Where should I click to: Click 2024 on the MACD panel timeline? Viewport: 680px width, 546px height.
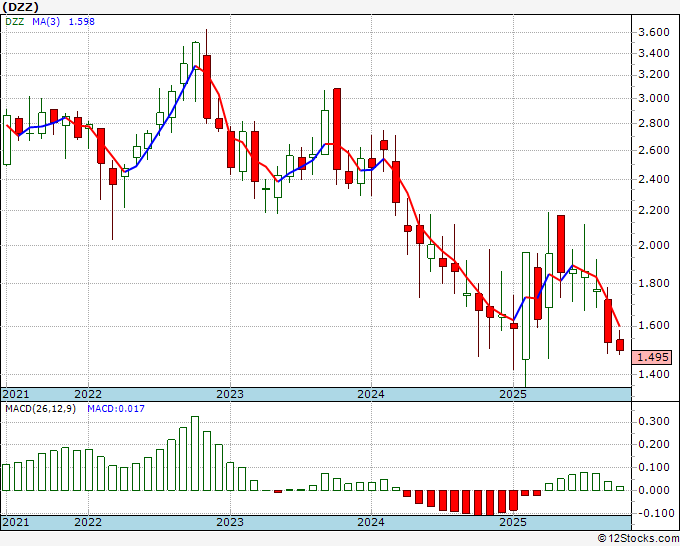click(371, 522)
